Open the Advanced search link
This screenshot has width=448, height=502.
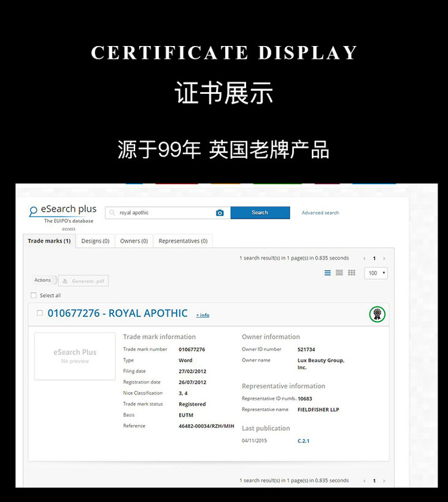point(320,213)
